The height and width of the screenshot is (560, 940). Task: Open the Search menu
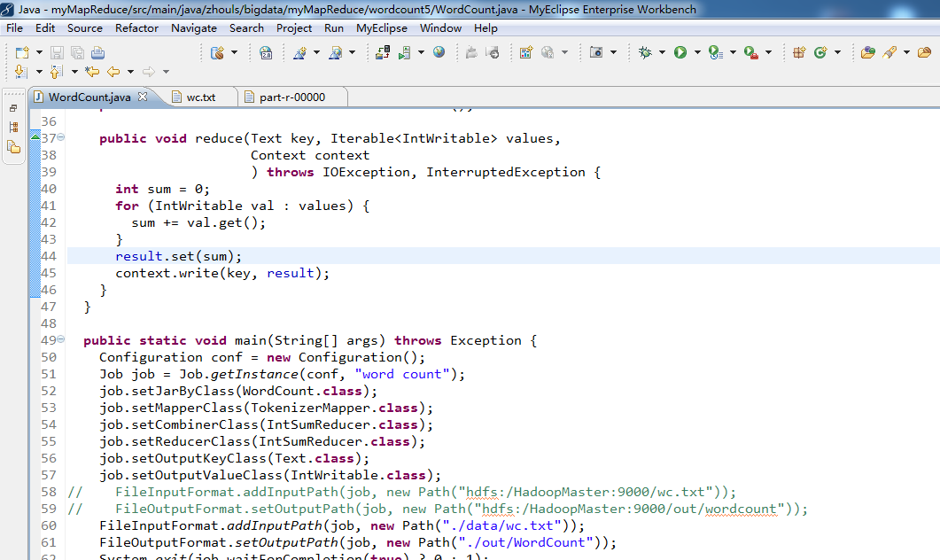click(246, 28)
